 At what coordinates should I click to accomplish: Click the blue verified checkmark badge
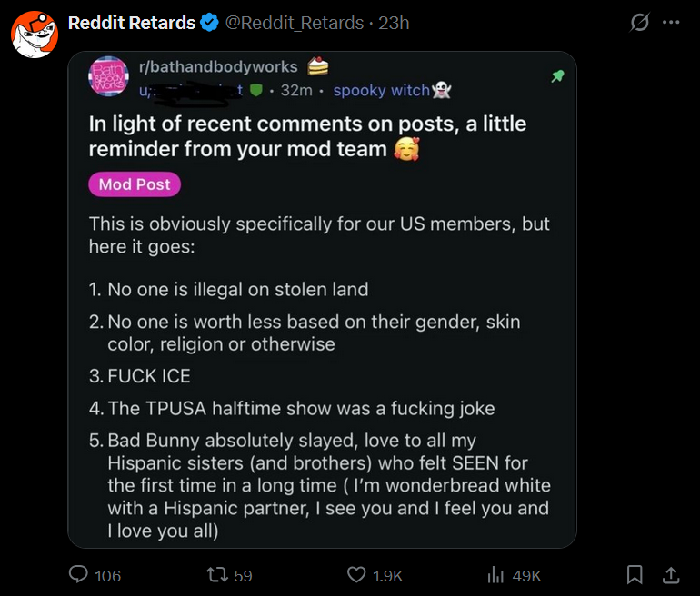[209, 23]
